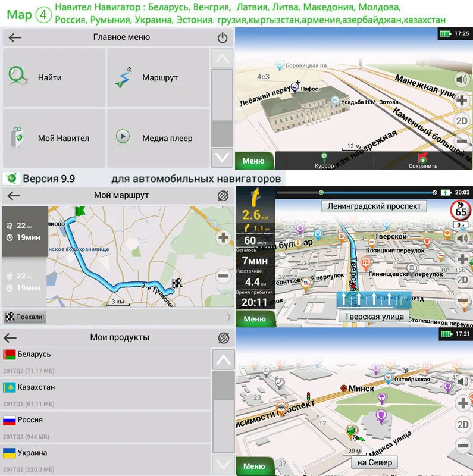Image resolution: width=473 pixels, height=476 pixels.
Task: Go back from Мой маршрут screen
Action: point(14,196)
